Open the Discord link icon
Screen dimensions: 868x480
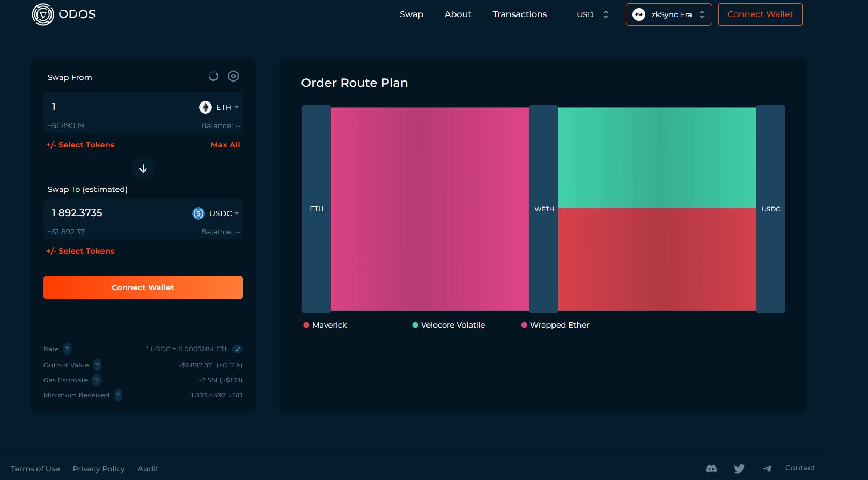[711, 469]
